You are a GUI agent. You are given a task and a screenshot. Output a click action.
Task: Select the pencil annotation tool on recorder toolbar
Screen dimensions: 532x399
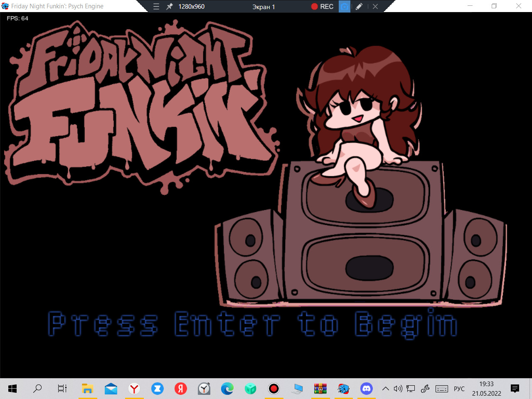click(x=359, y=6)
